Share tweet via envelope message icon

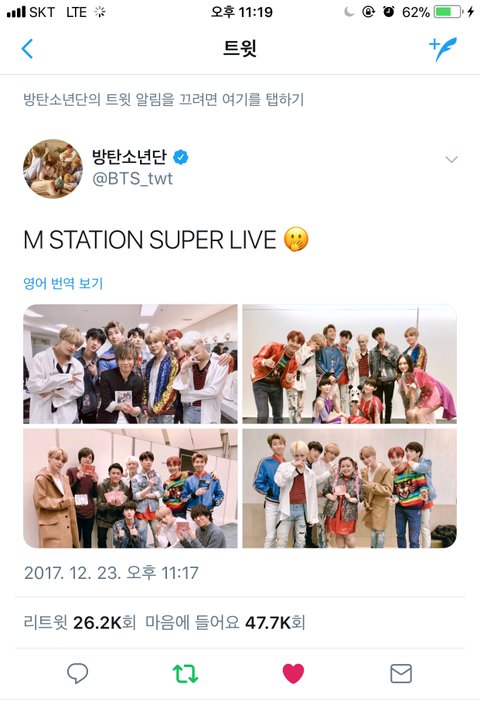tap(401, 673)
